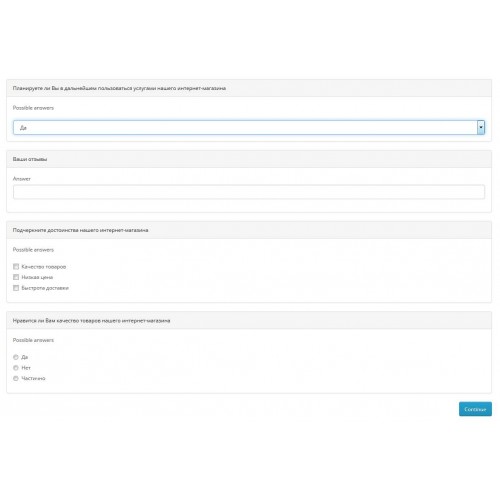Click the Ваши отзывы panel heading
This screenshot has width=500, height=500.
coord(30,159)
